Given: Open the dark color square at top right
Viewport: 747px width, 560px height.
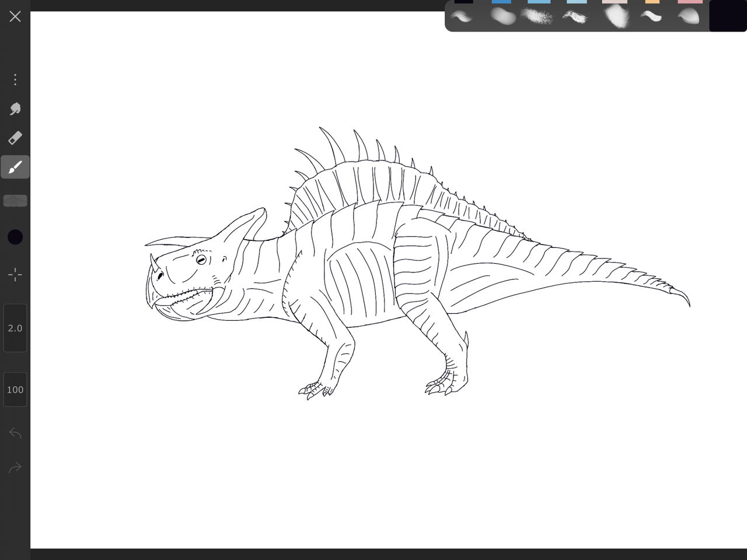Looking at the screenshot, I should pyautogui.click(x=728, y=16).
